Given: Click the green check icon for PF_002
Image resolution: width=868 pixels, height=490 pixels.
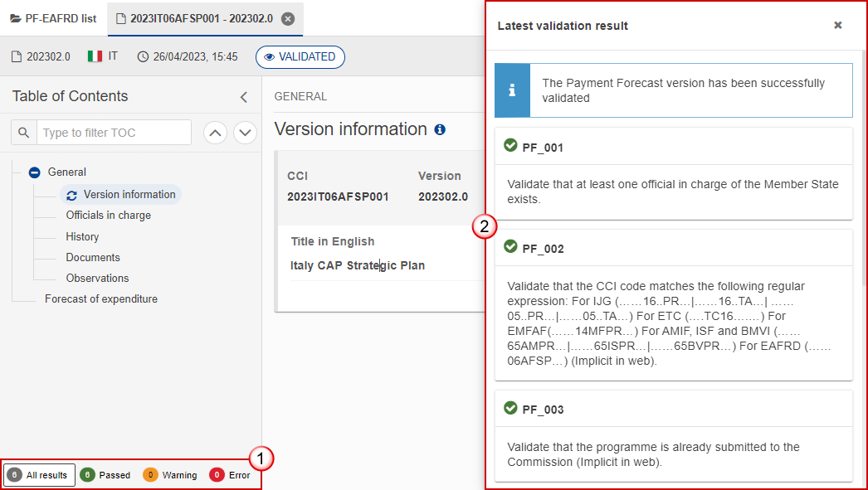Looking at the screenshot, I should [x=510, y=247].
